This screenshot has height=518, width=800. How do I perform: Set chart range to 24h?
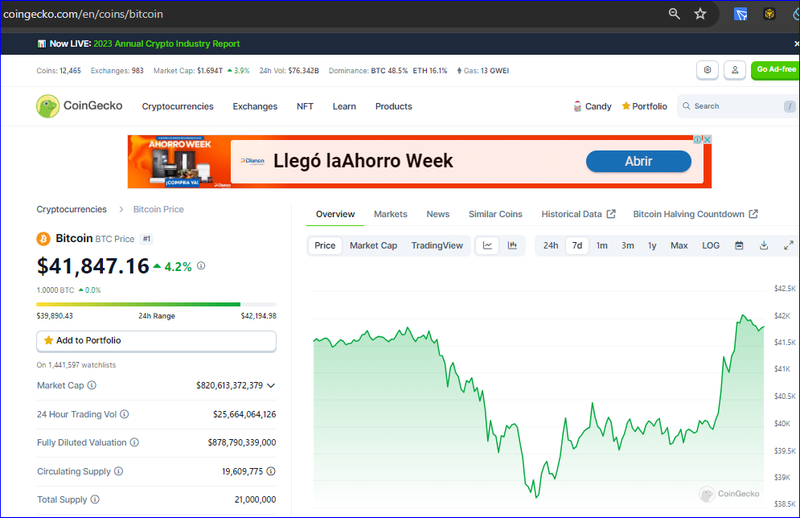click(551, 245)
